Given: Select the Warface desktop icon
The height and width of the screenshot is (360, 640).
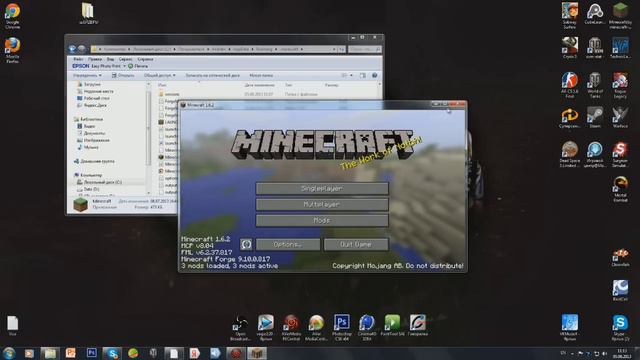Looking at the screenshot, I should tap(620, 118).
